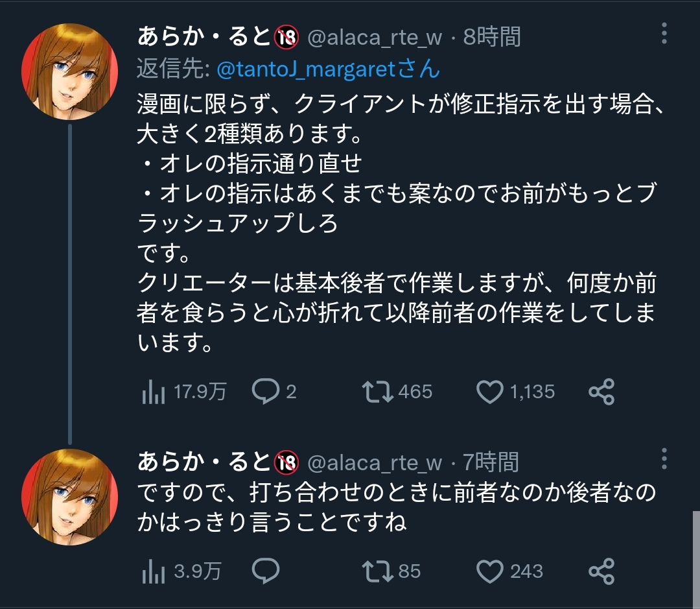700x609 pixels.
Task: Share the second tweet
Action: (601, 571)
